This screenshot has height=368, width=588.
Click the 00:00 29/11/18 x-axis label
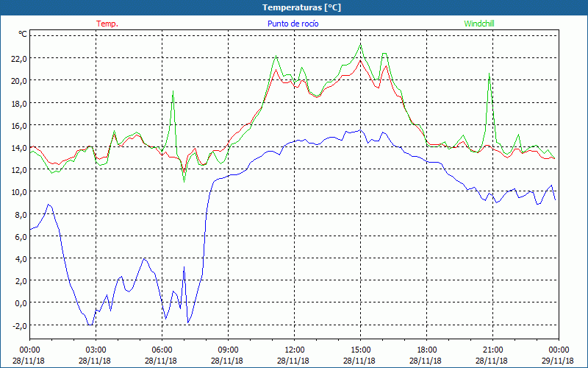point(558,355)
